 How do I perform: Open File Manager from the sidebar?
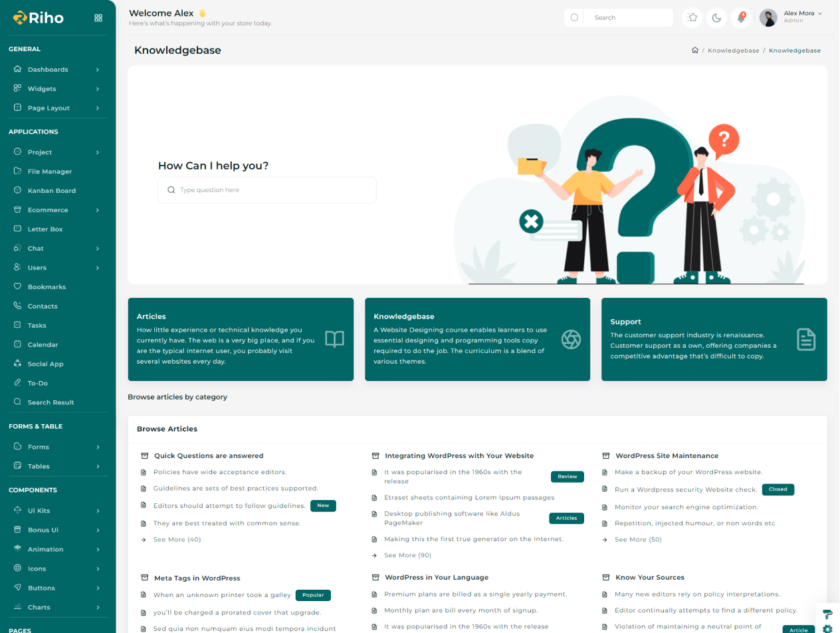(x=49, y=172)
